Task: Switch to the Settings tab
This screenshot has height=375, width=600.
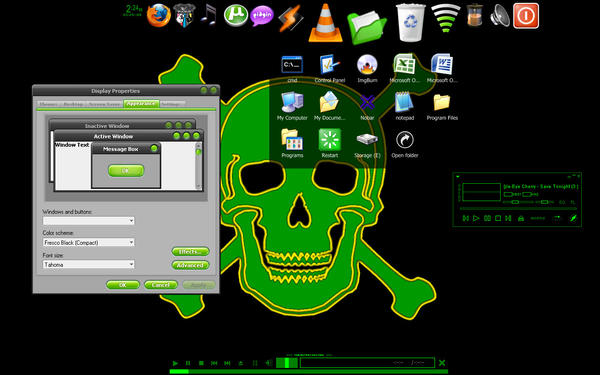Action: (171, 104)
